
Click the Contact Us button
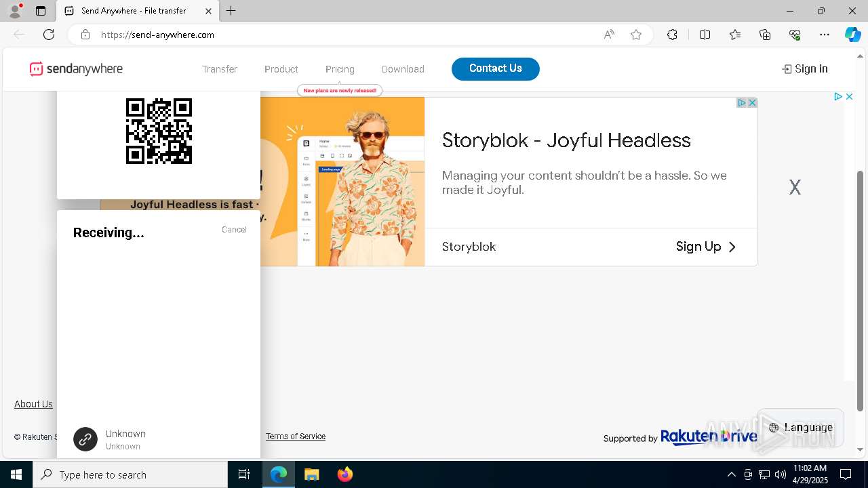pyautogui.click(x=496, y=68)
